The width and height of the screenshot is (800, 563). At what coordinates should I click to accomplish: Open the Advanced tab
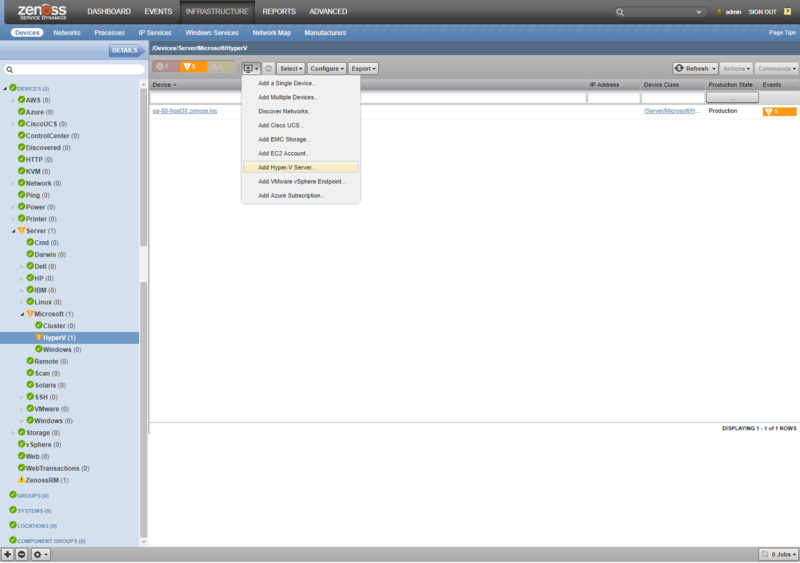click(328, 11)
